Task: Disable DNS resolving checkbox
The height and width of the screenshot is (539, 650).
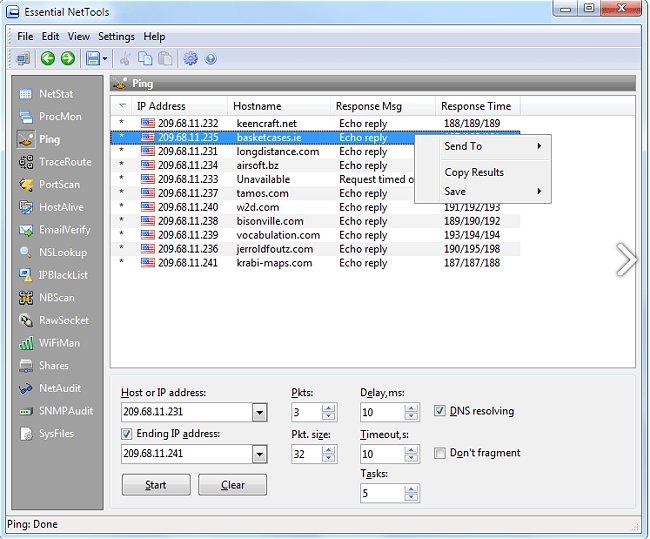Action: pos(439,411)
